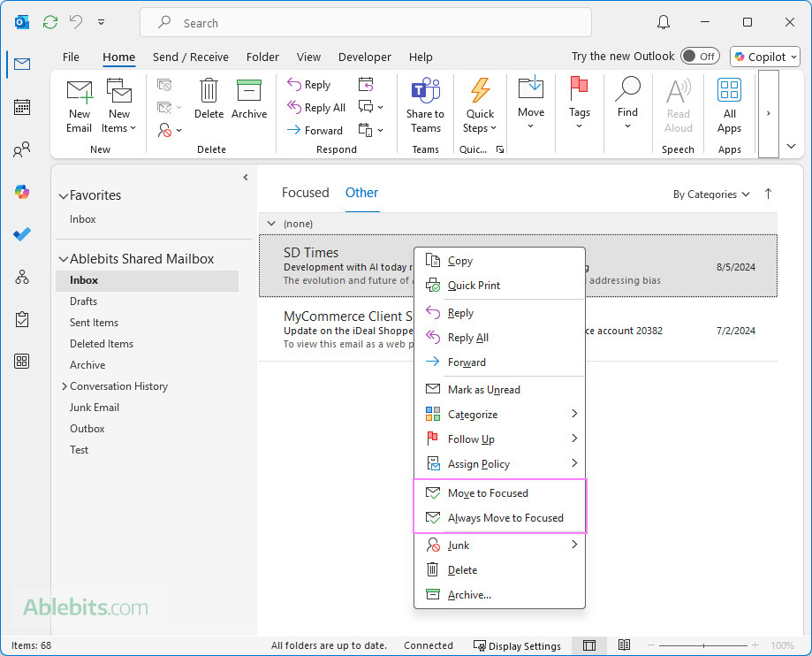Undo the last action in title bar
This screenshot has width=812, height=656.
(76, 22)
